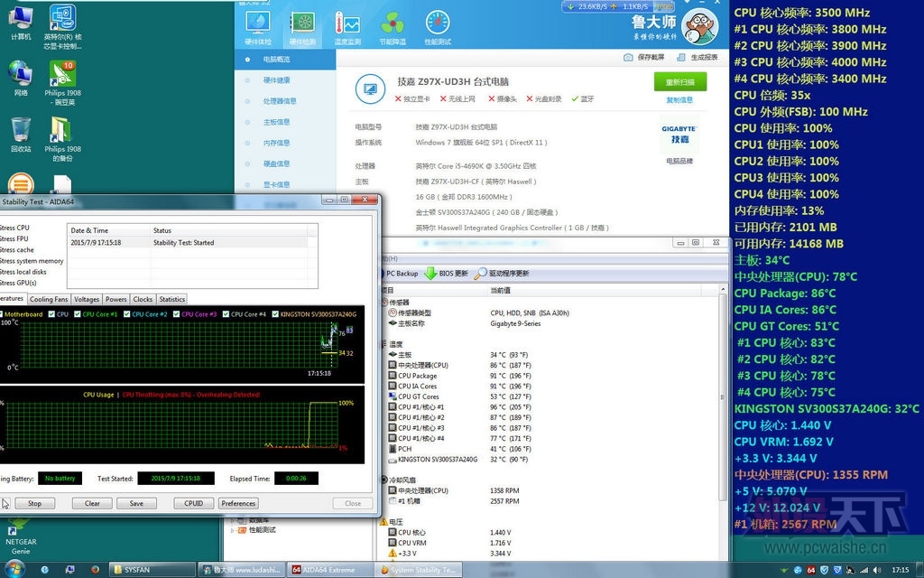Image resolution: width=924 pixels, height=578 pixels.
Task: Click taskbar volume speaker icon
Action: [877, 571]
